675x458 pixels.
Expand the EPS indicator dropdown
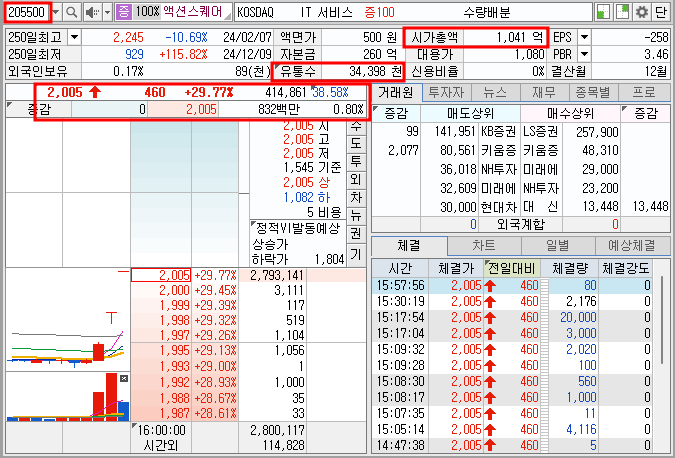coord(584,37)
